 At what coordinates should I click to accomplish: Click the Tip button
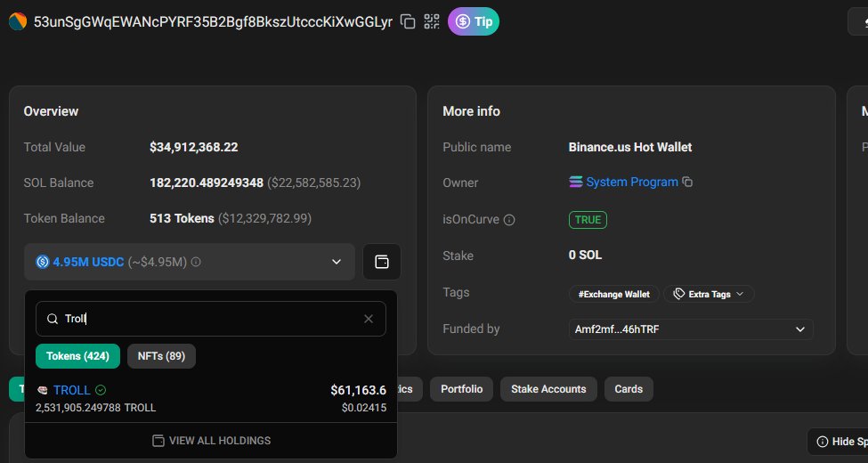(x=474, y=21)
